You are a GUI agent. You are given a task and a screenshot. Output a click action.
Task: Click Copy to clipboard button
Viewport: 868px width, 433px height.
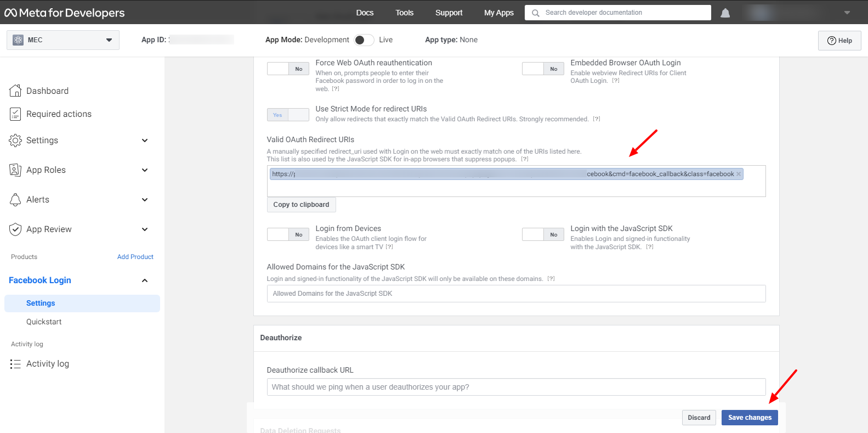tap(301, 205)
